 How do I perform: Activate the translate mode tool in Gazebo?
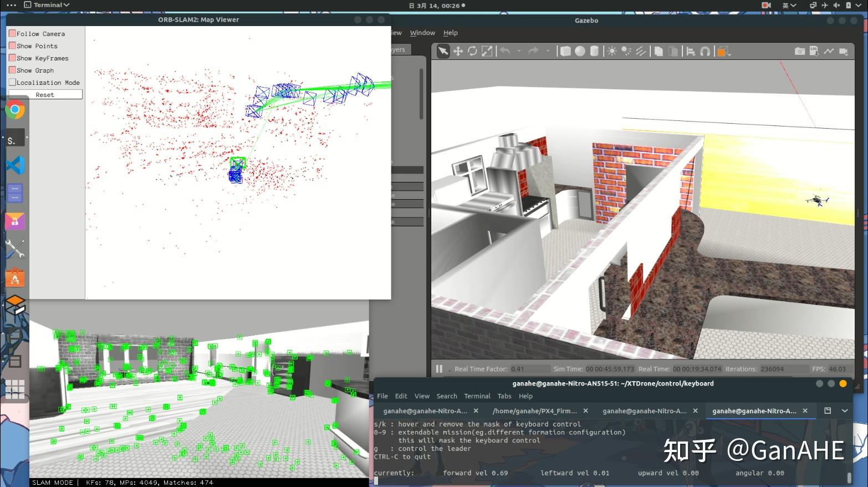click(458, 52)
